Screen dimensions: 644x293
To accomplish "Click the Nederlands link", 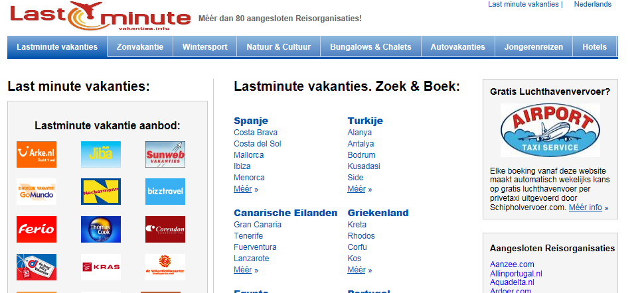I will (592, 4).
